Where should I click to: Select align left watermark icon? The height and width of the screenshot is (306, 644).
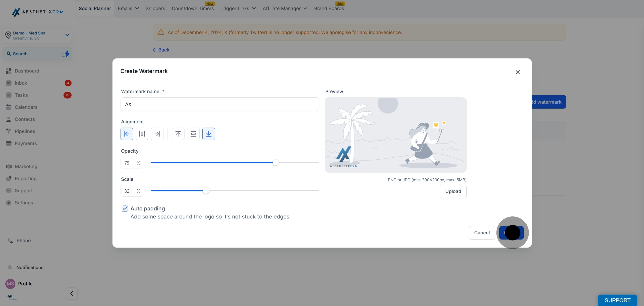(x=127, y=134)
